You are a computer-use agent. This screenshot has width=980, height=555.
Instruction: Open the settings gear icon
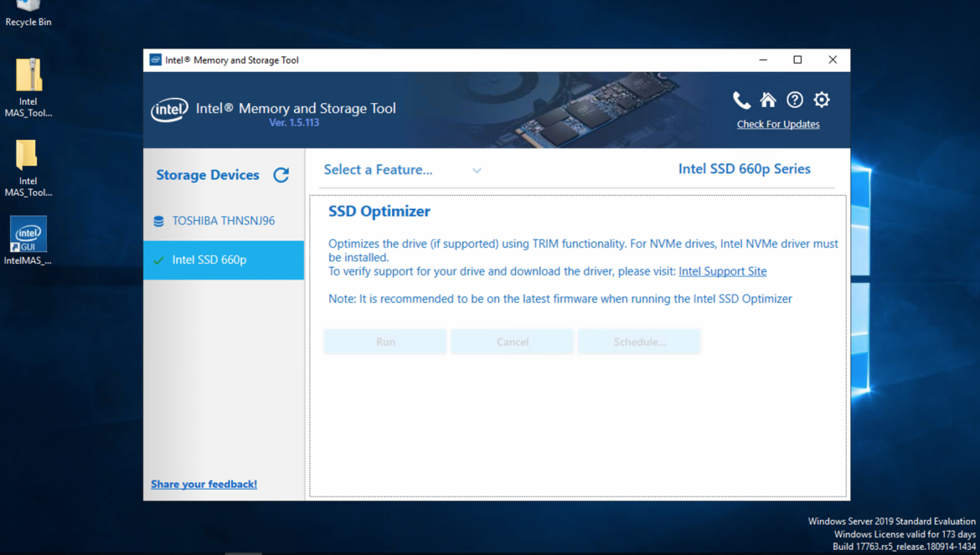click(822, 100)
